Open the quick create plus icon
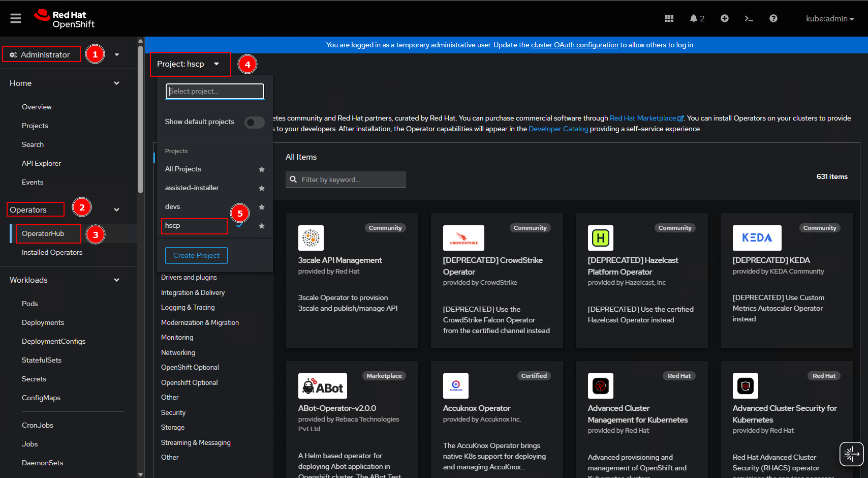 pos(725,18)
